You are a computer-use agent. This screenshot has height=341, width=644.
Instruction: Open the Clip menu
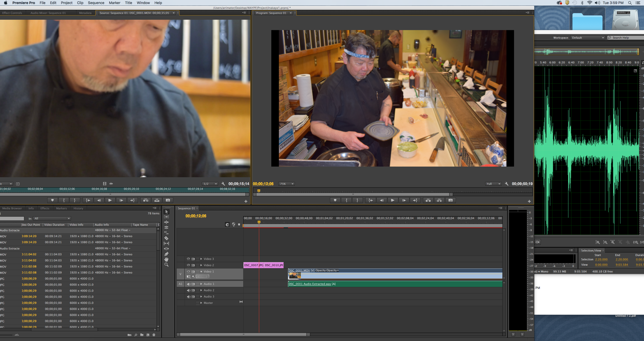tap(80, 3)
